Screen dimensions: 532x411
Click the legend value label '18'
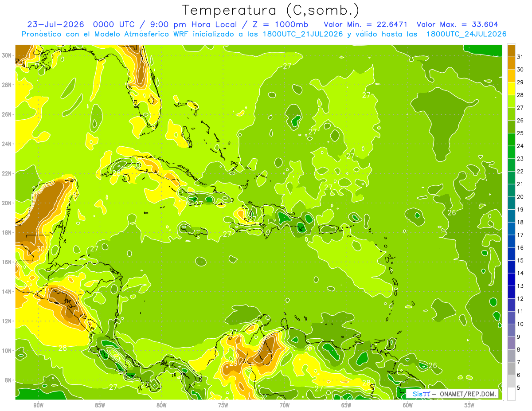520,222
